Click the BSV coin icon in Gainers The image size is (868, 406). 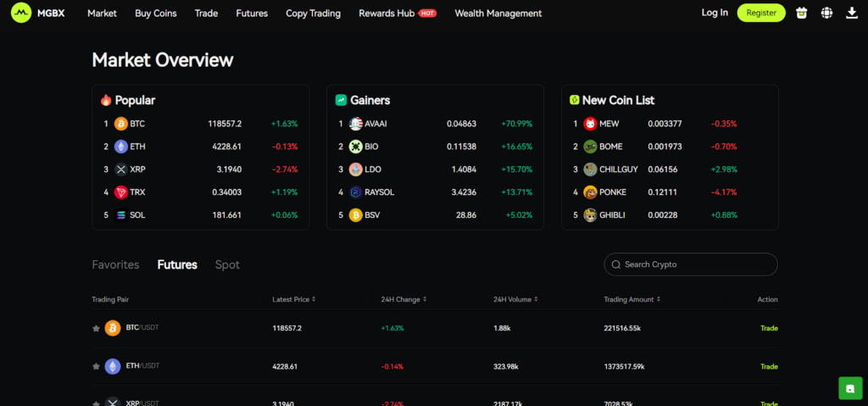355,215
